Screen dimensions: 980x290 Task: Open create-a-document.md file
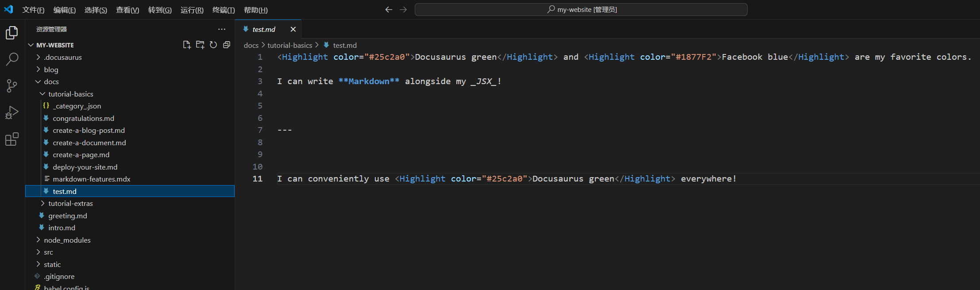pyautogui.click(x=130, y=143)
